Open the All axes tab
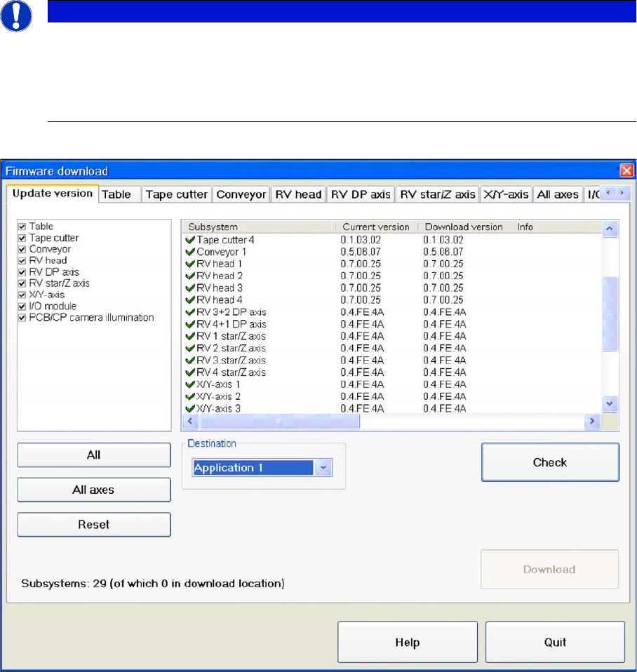The height and width of the screenshot is (672, 637). [558, 194]
